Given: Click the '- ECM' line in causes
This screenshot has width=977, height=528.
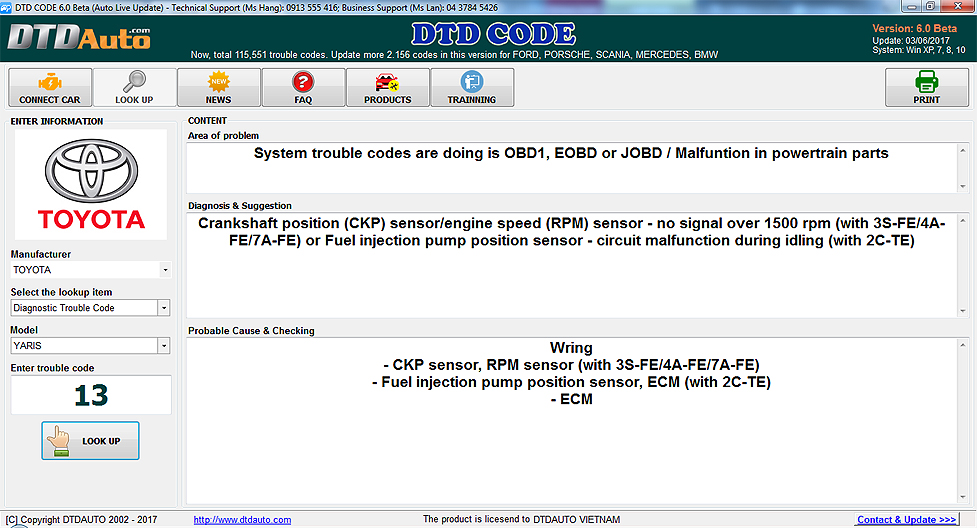Looking at the screenshot, I should [x=571, y=400].
